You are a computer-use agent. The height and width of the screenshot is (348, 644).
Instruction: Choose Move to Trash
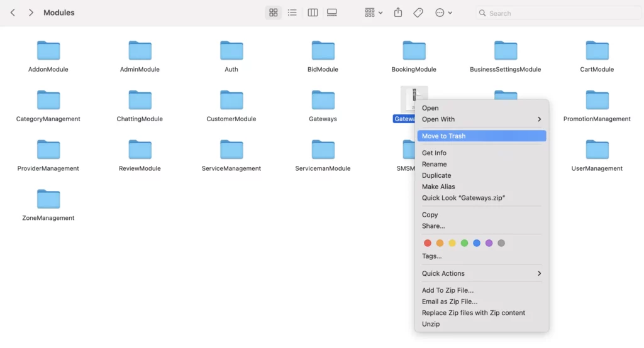(482, 136)
